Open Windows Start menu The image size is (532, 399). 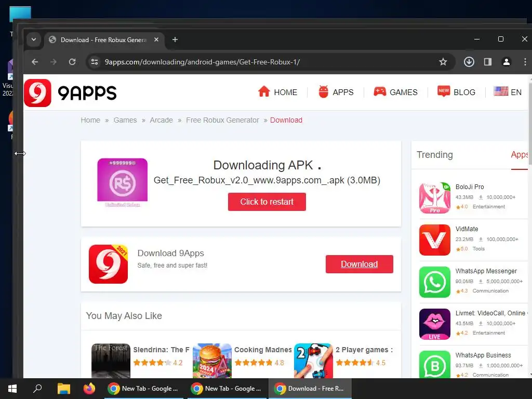coord(12,389)
